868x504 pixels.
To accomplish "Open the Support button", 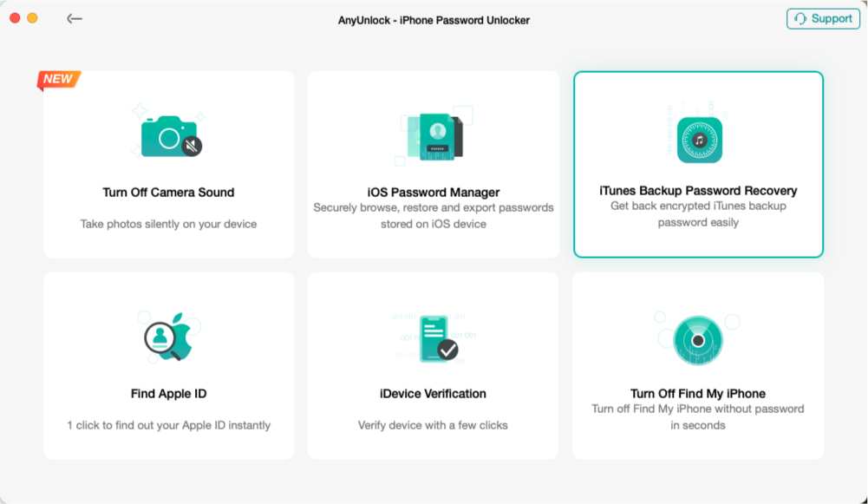I will tap(823, 19).
